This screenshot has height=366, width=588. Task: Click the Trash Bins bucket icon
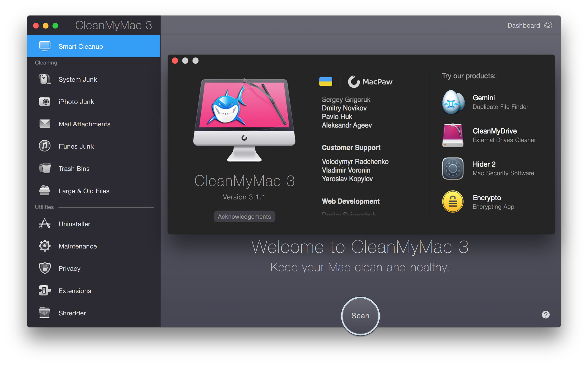[x=45, y=168]
